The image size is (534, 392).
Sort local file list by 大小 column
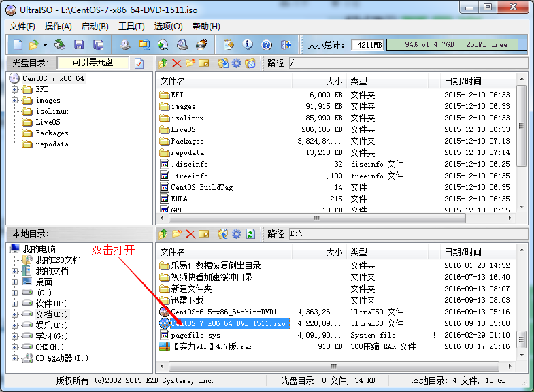point(320,252)
